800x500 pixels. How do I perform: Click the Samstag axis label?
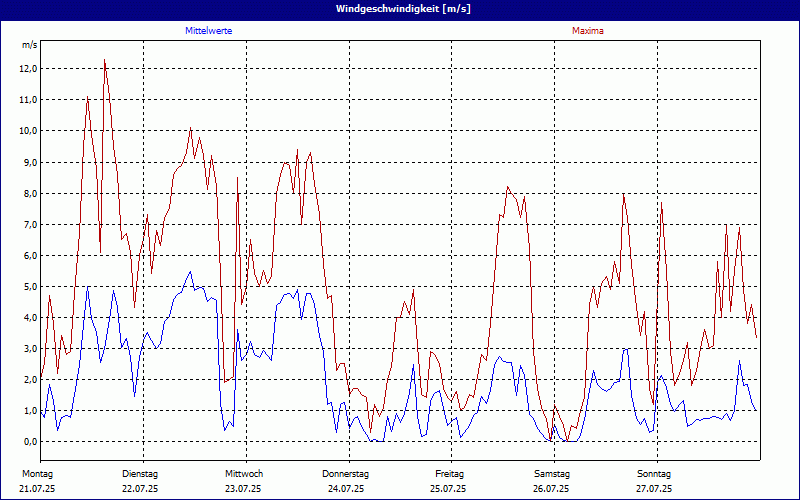click(552, 473)
